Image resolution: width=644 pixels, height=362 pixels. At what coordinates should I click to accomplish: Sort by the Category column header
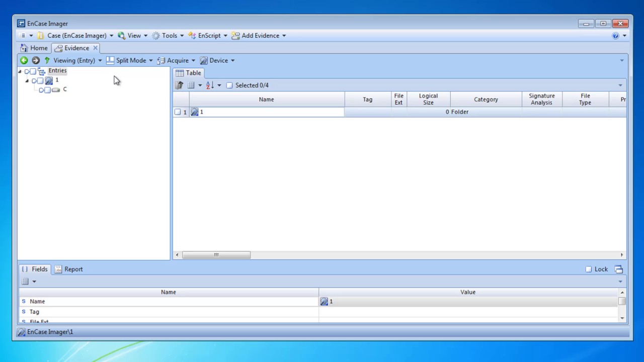486,100
